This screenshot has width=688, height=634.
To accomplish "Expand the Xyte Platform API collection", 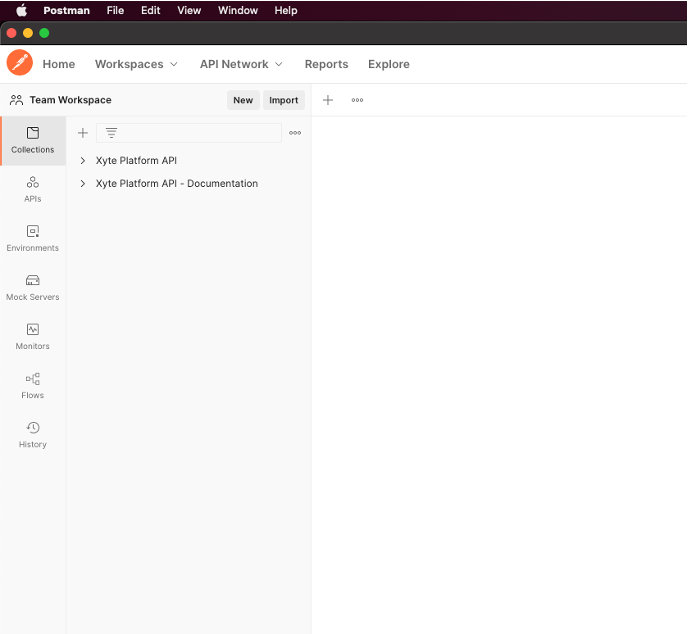I will pyautogui.click(x=82, y=161).
